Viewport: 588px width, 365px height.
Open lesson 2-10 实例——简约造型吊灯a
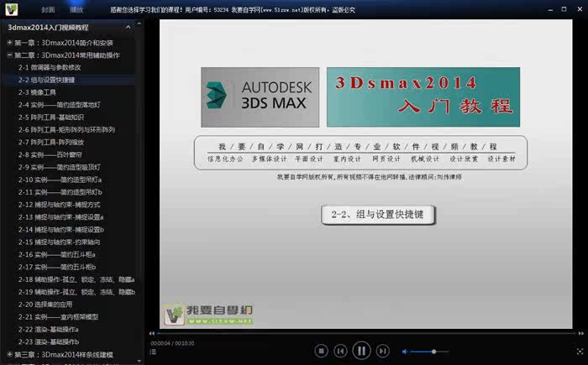click(60, 180)
